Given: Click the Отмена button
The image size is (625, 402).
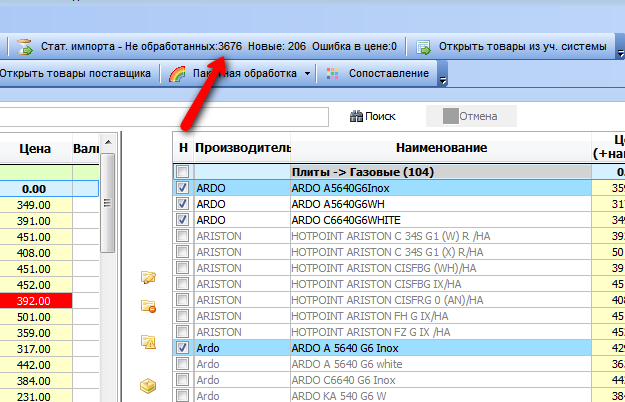Looking at the screenshot, I should click(x=471, y=116).
